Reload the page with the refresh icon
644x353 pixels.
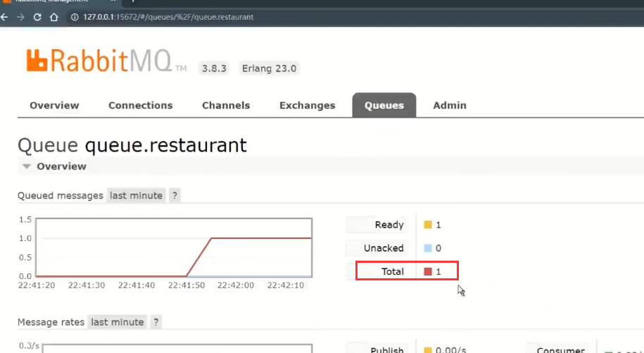[x=37, y=17]
